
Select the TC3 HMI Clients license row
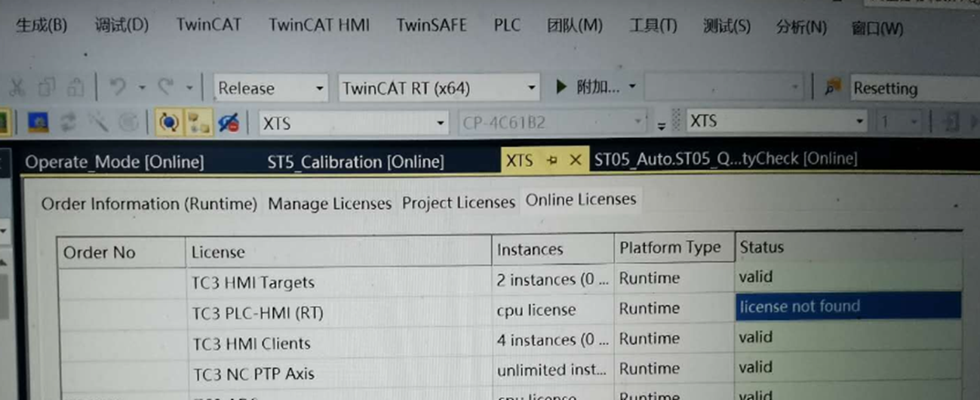(x=510, y=340)
